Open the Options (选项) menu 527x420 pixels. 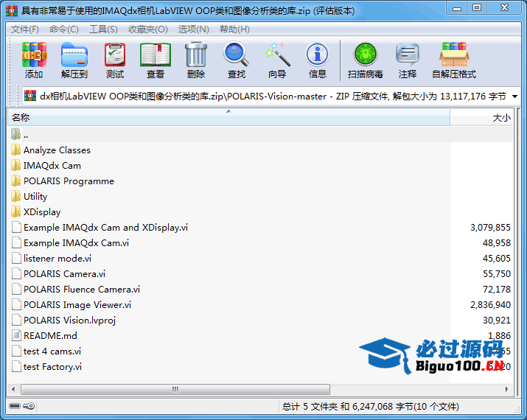pos(193,29)
